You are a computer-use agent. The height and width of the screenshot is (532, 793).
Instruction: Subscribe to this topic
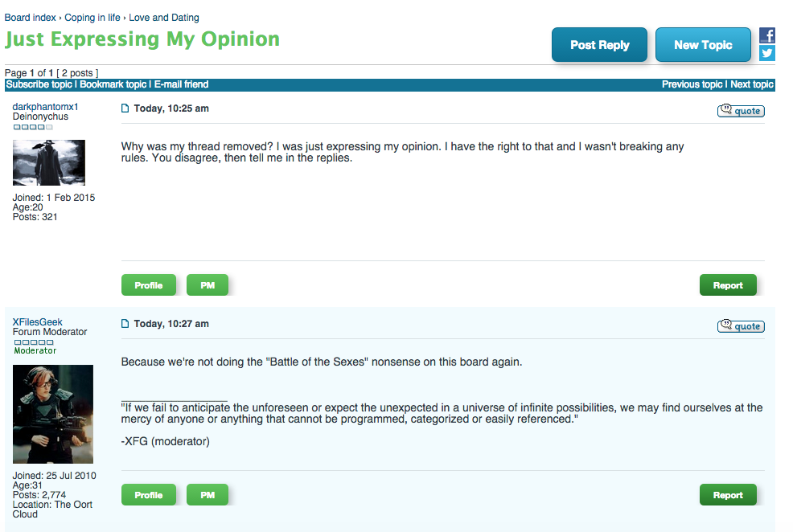tap(39, 84)
